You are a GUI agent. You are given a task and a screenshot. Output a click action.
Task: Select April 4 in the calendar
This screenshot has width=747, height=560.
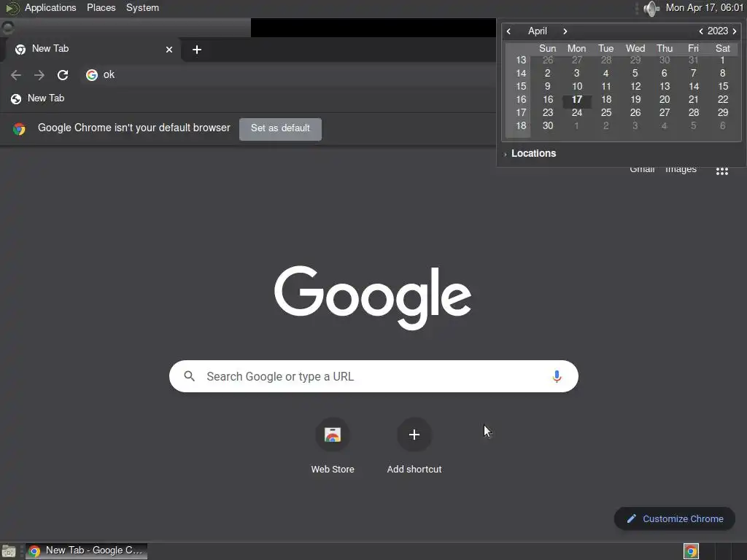coord(605,74)
